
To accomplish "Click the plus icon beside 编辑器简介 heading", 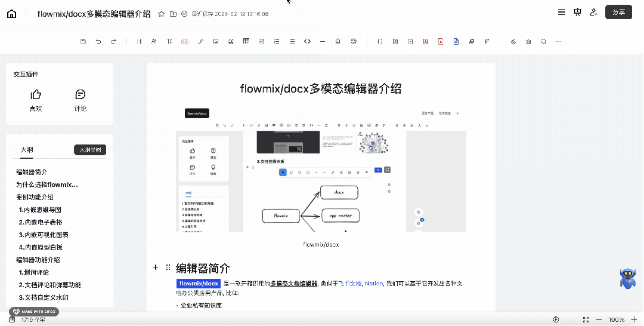I will [x=155, y=267].
